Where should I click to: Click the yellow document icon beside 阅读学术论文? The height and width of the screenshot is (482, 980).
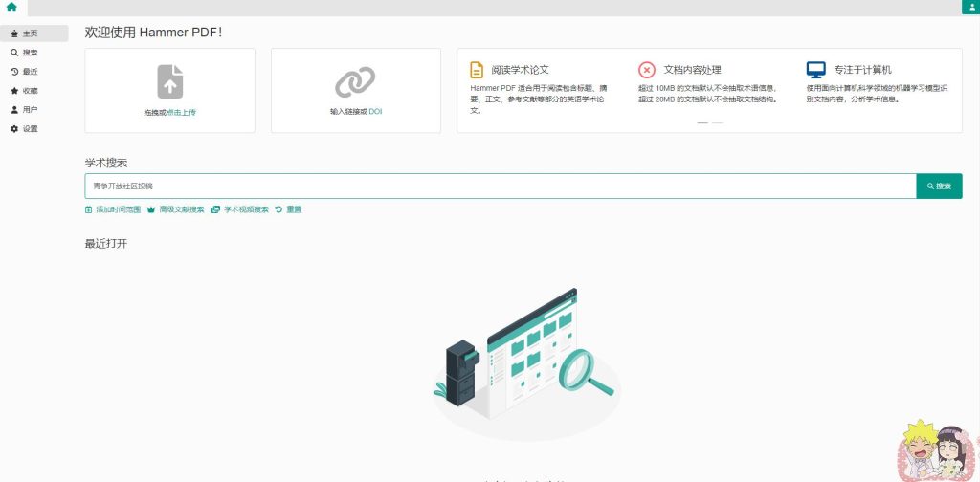point(477,69)
